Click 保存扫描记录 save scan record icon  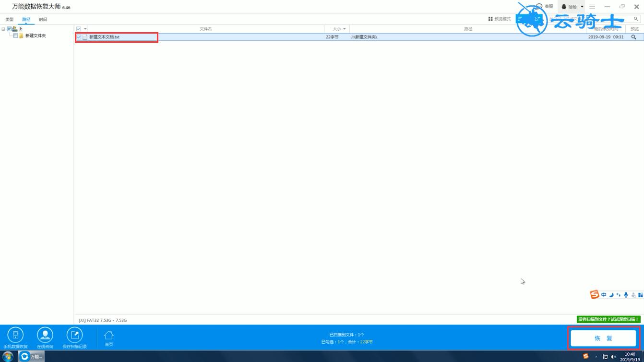[x=74, y=335]
